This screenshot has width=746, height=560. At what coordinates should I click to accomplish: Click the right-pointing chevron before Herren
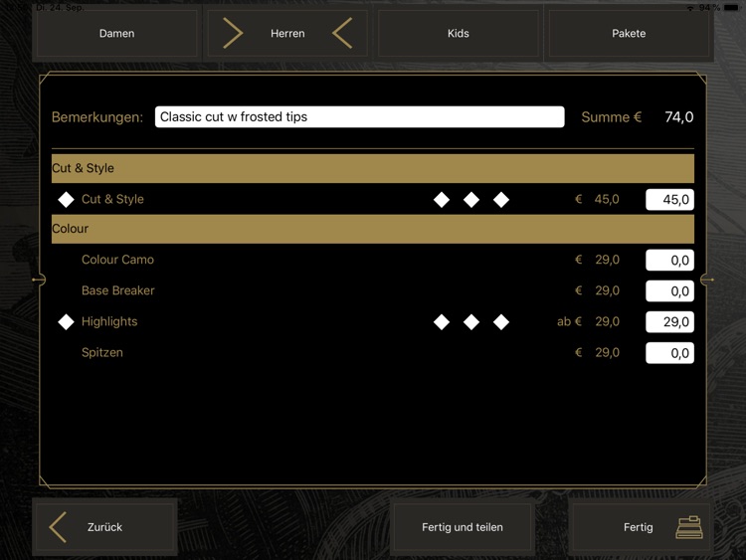233,33
